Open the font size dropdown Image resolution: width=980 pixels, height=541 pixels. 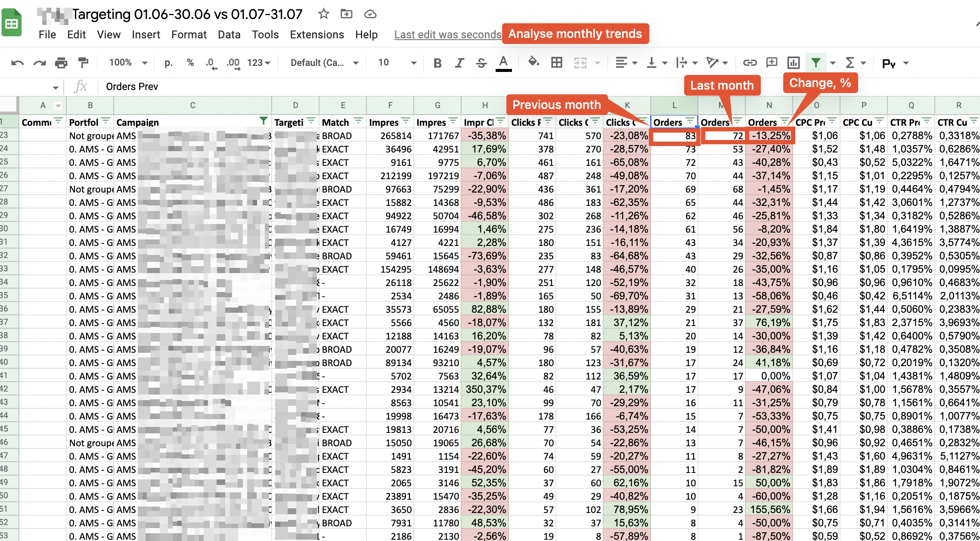tap(395, 62)
